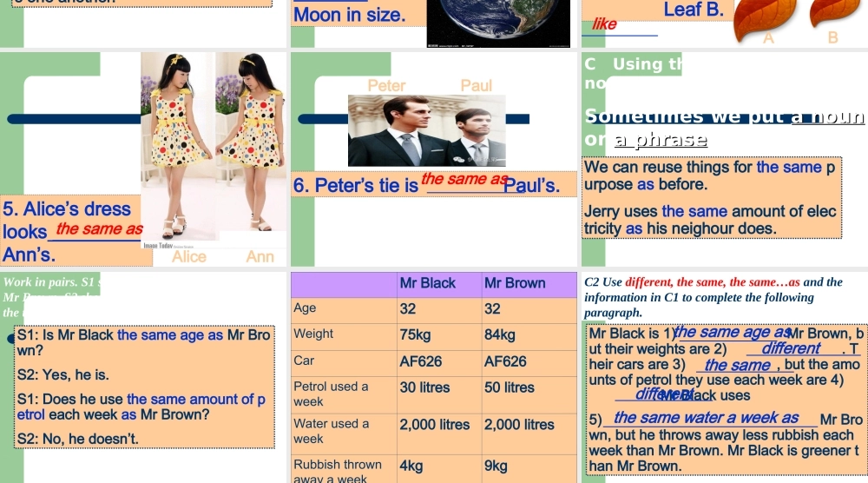868x483 pixels.
Task: Select the 'Mr Brown' table column header
Action: click(x=515, y=283)
